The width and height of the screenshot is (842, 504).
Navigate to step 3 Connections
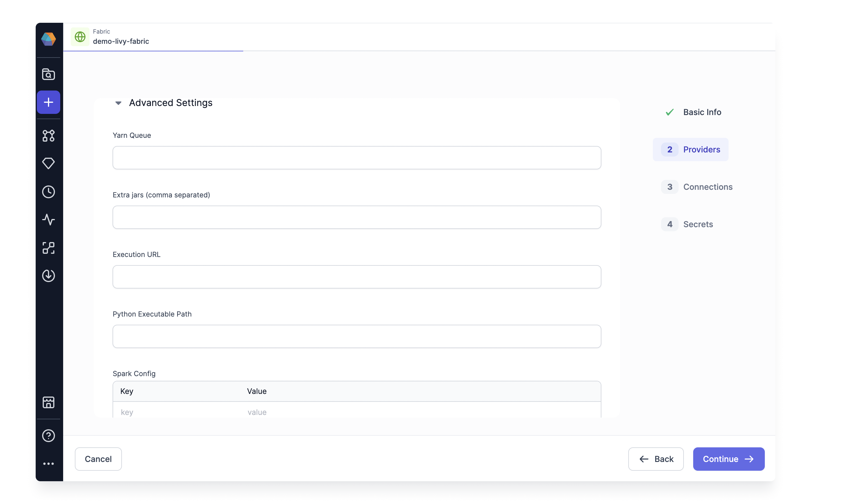pyautogui.click(x=708, y=187)
